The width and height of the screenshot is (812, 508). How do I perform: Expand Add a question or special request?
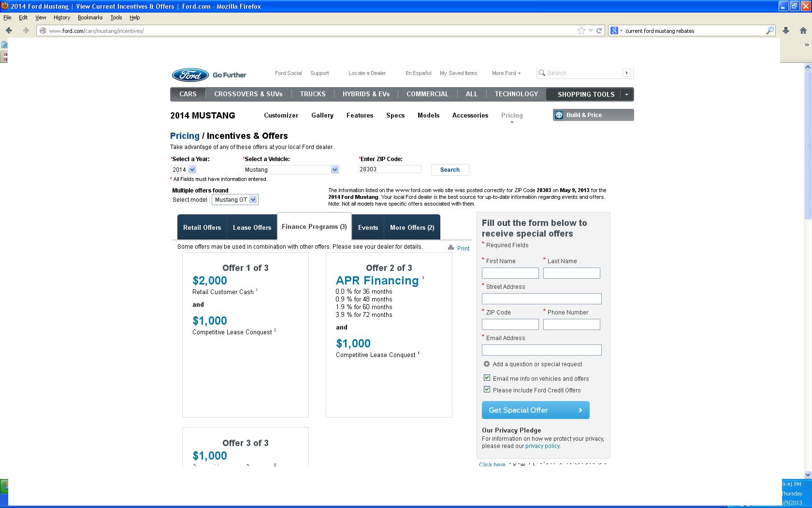point(487,364)
